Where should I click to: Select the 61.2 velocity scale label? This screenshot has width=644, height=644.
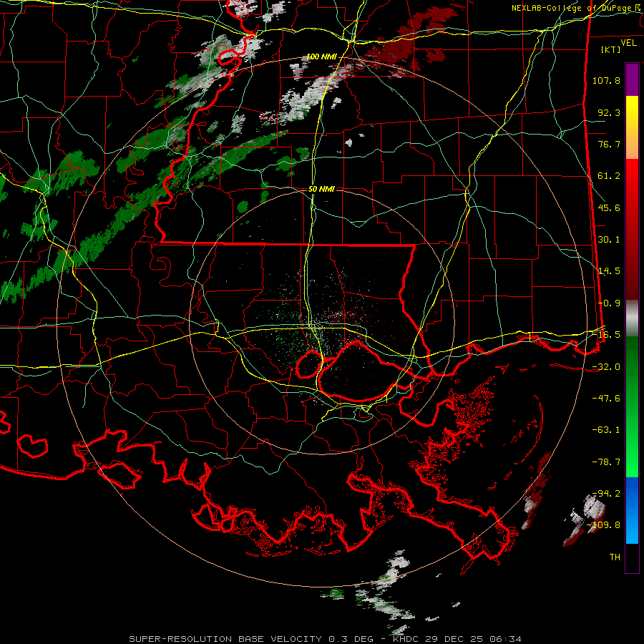(x=609, y=176)
